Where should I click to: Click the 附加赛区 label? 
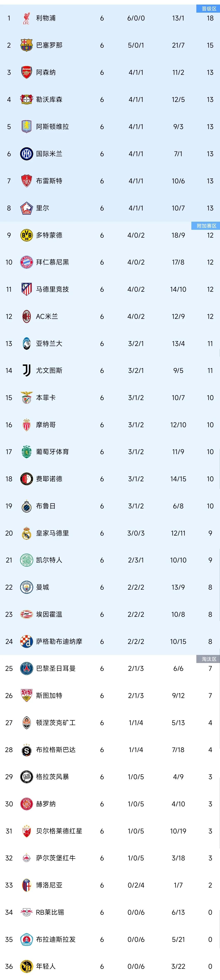click(206, 226)
